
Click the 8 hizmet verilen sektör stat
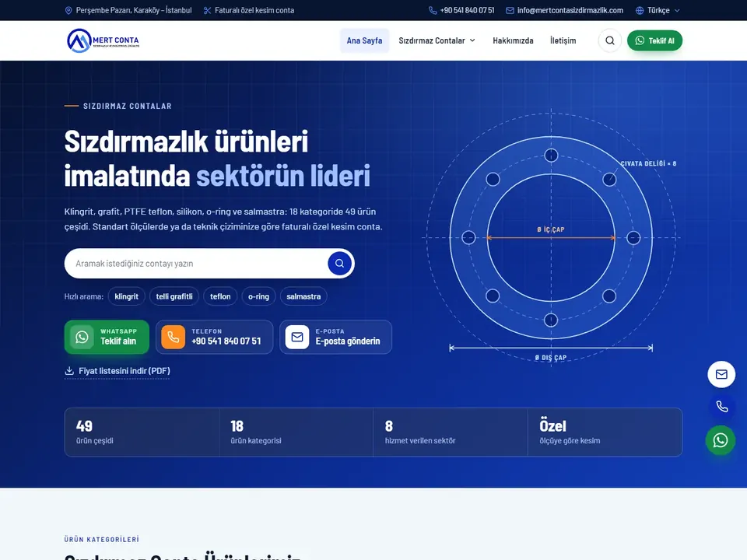tap(451, 432)
